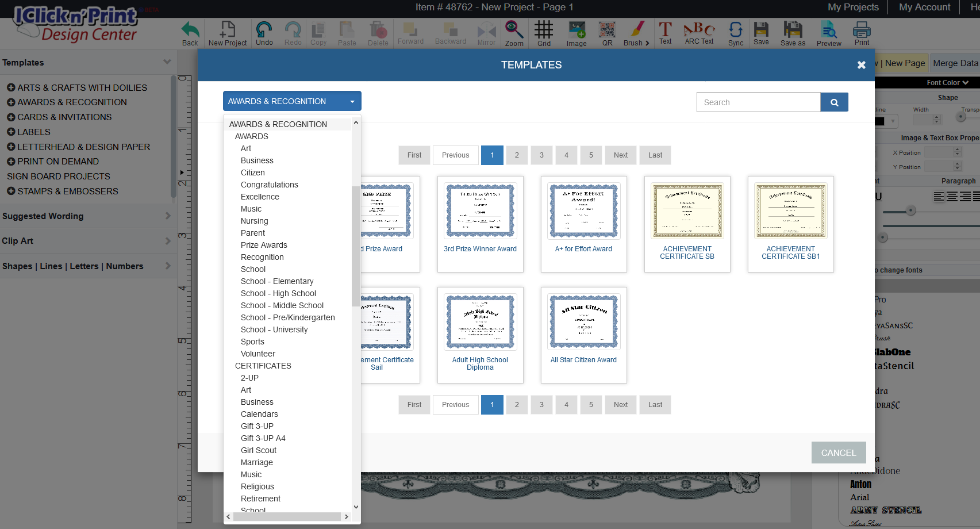Viewport: 980px width, 529px height.
Task: Click the magnifier search button in Templates
Action: pyautogui.click(x=834, y=102)
